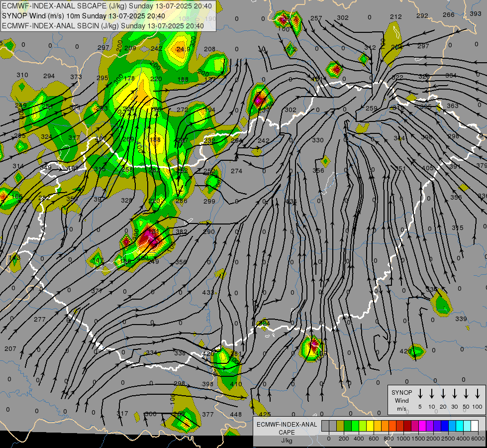
Task: Click the ECMWF-INDEX-ANAL SBCAPE title line
Action: coord(107,6)
